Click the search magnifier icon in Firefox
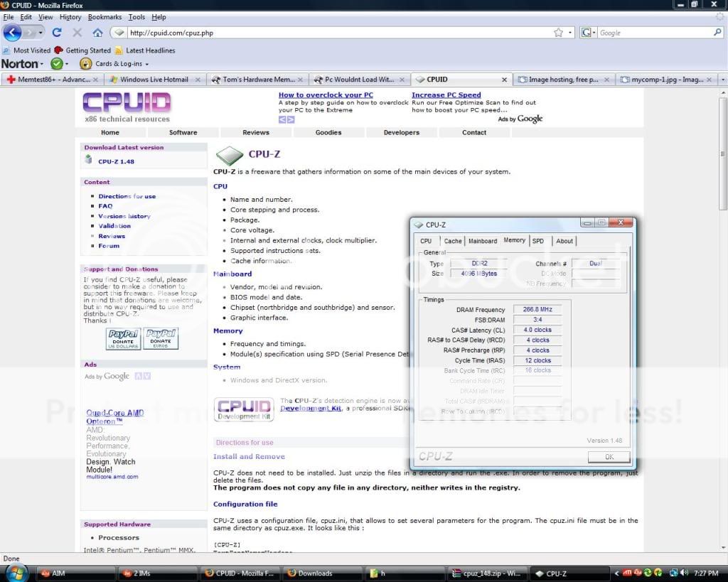 pos(717,33)
